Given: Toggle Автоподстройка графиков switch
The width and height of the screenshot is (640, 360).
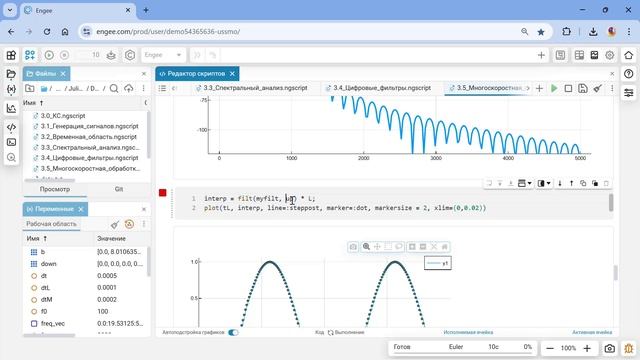Looking at the screenshot, I should 233,332.
